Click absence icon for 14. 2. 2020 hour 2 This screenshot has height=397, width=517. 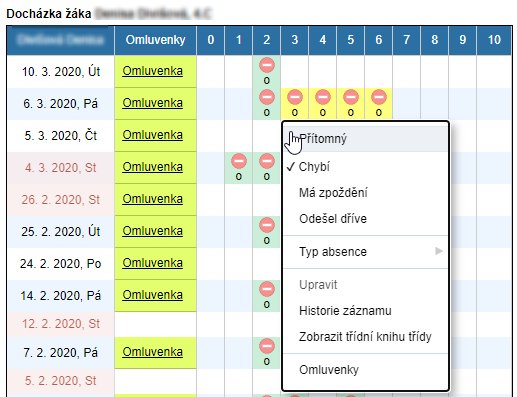pos(267,289)
